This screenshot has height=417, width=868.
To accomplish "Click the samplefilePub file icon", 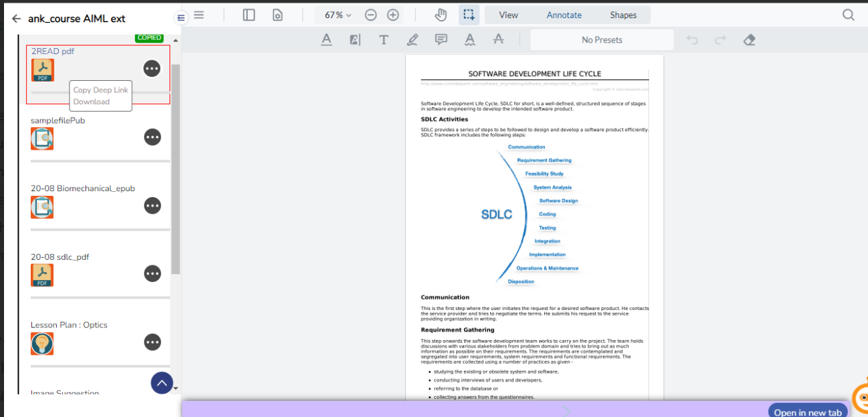I will 42,138.
